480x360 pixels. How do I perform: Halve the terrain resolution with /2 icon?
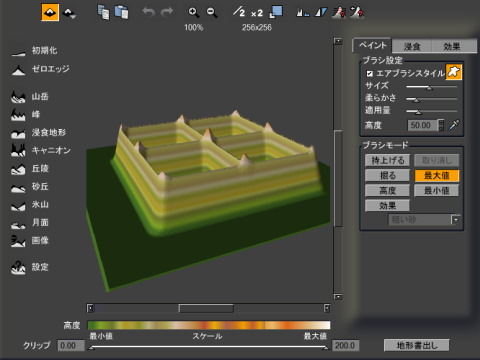pyautogui.click(x=239, y=12)
